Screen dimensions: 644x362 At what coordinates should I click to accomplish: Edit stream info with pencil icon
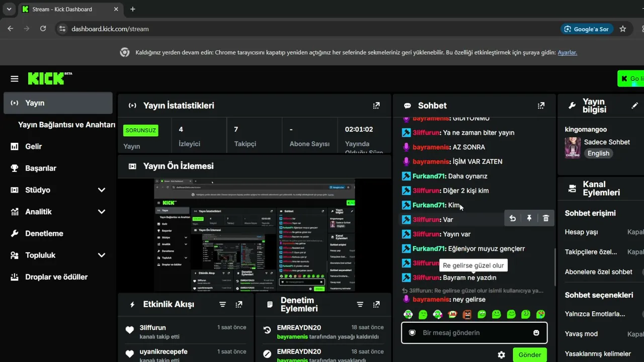635,106
